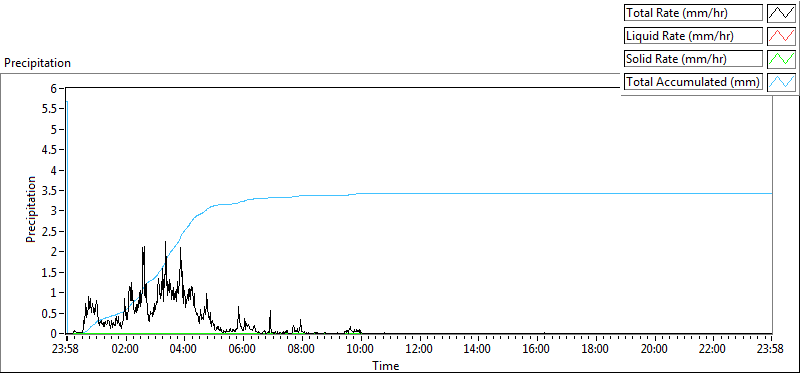Click the Precipitation chart title

pos(37,63)
